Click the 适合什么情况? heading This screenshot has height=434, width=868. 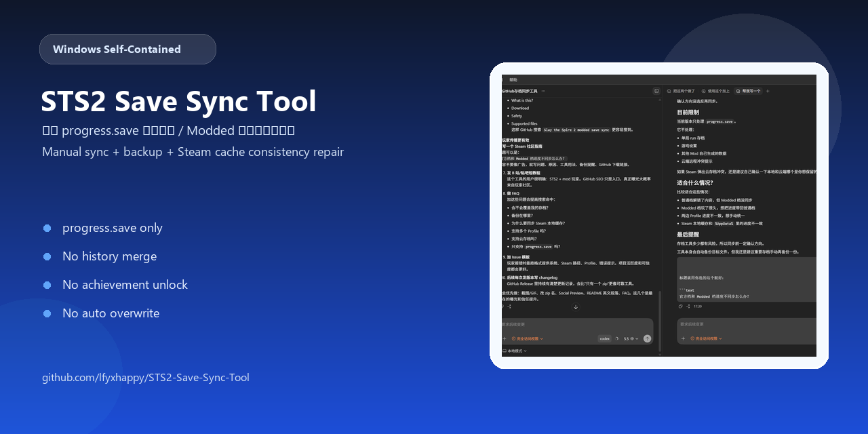pyautogui.click(x=695, y=182)
